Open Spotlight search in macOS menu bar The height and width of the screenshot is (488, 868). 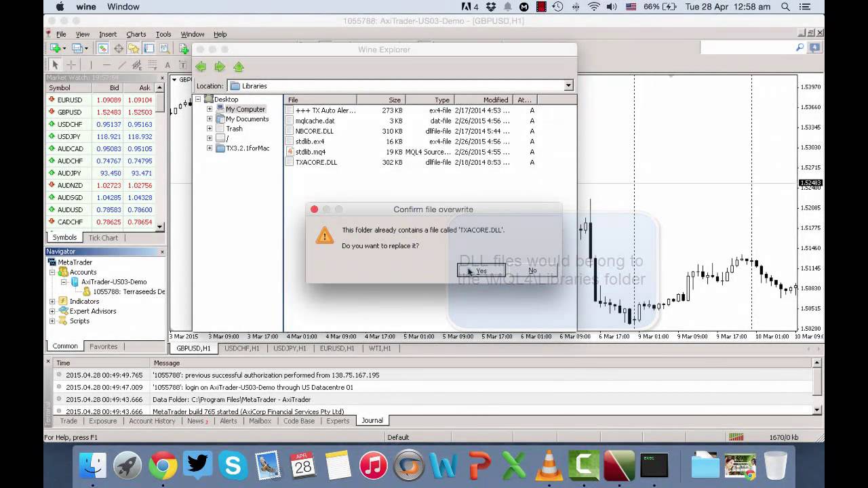[x=785, y=7]
